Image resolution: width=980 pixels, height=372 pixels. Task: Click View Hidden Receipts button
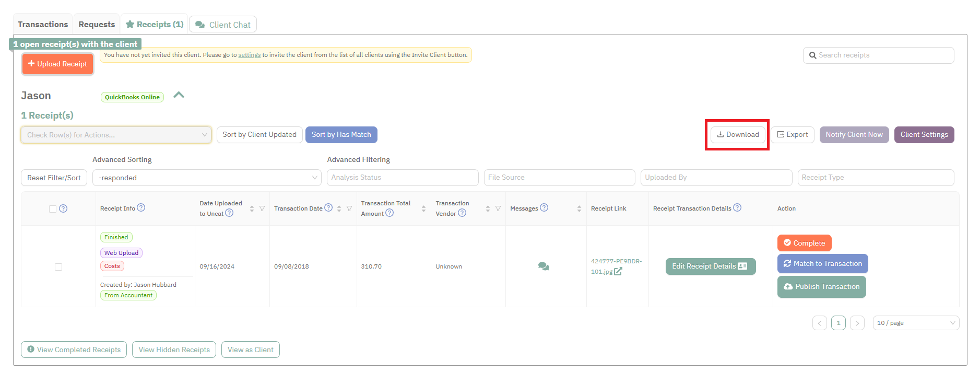tap(174, 350)
